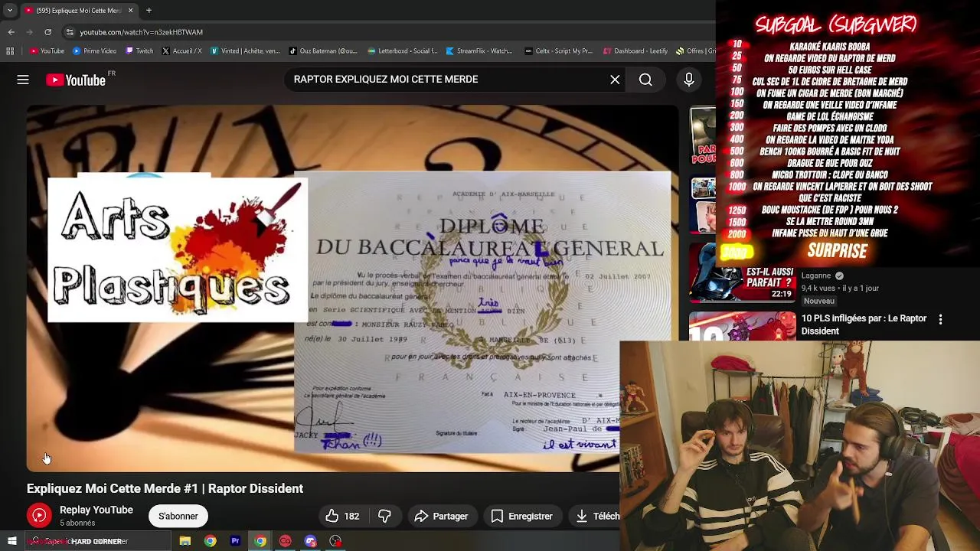The height and width of the screenshot is (551, 980).
Task: Open "10 PLS infligées par : Le Raptor Dissident"
Action: [x=864, y=324]
